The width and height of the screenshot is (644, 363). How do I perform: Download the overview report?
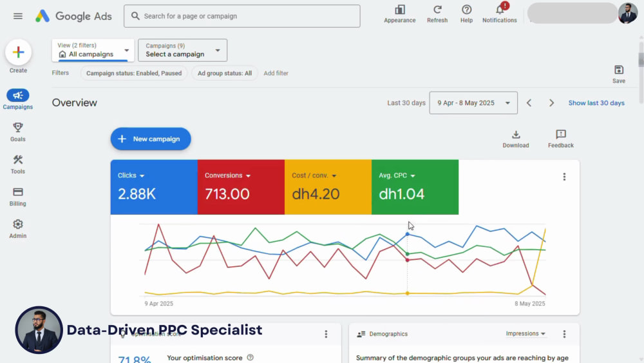[515, 139]
